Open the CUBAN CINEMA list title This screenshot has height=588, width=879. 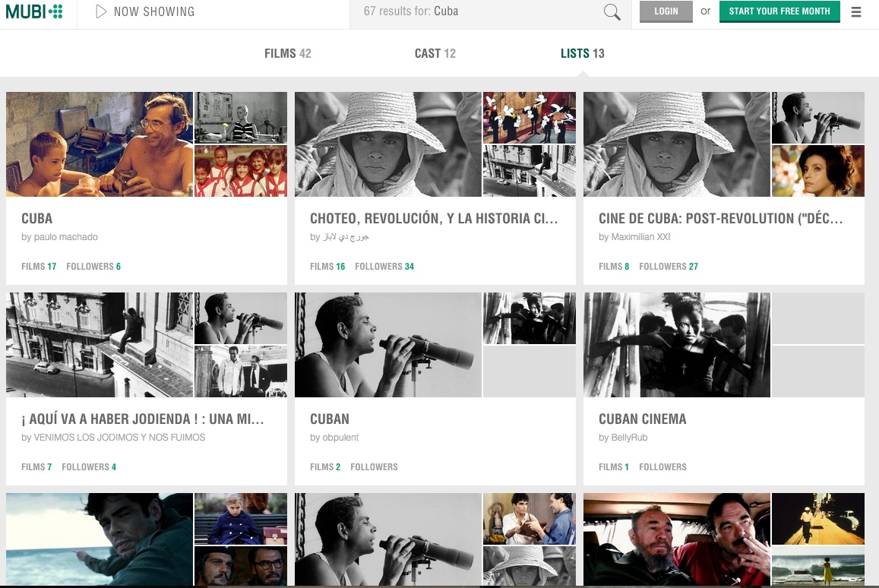[643, 419]
